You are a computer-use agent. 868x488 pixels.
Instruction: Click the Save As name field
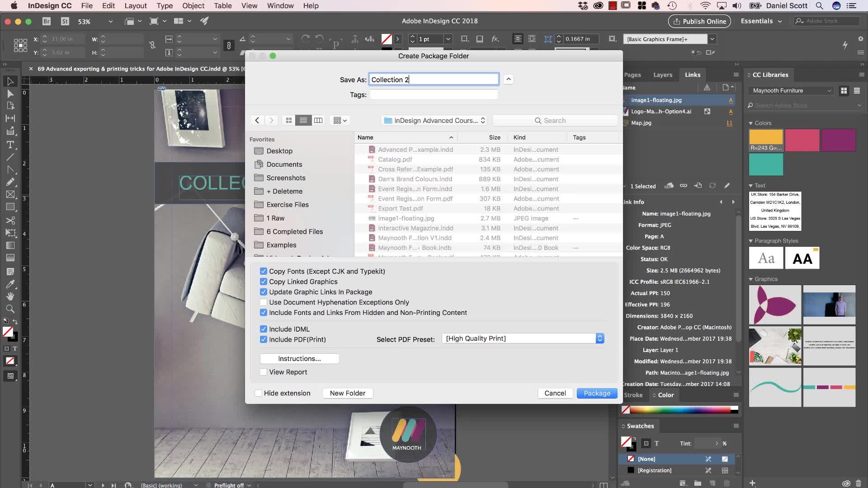point(434,80)
